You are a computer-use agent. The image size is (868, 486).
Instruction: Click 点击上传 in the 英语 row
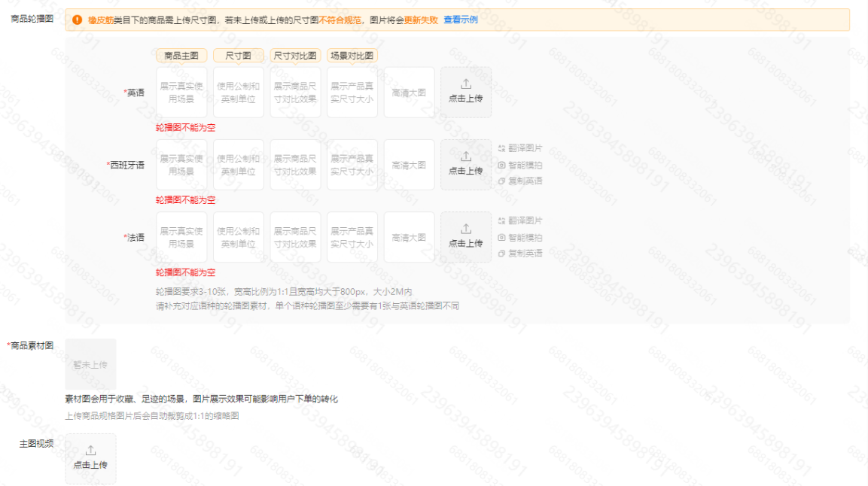[x=465, y=93]
